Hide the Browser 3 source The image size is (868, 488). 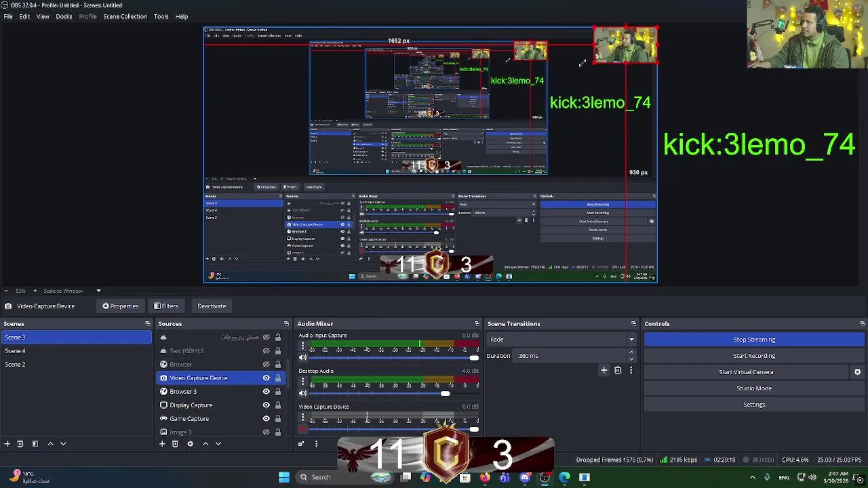(267, 392)
